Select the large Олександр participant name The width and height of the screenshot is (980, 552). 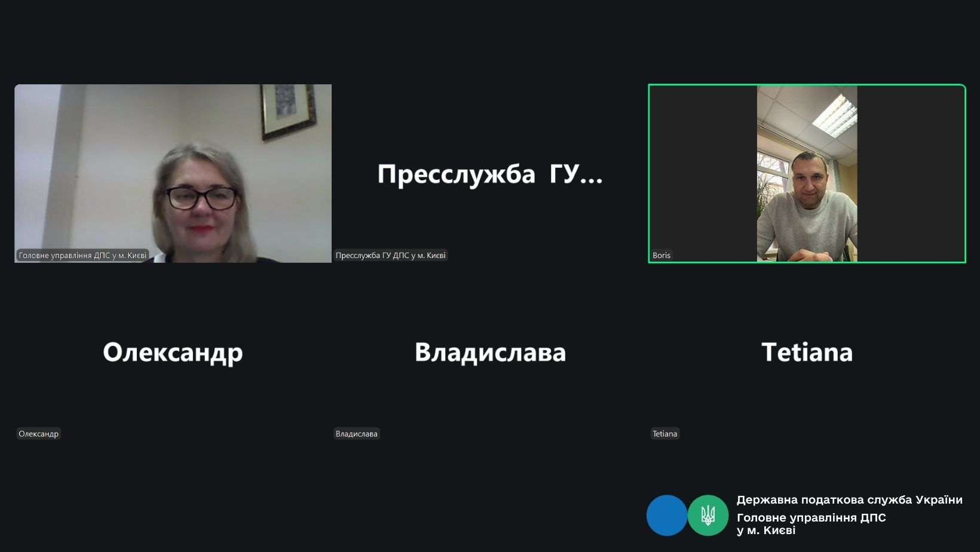173,352
